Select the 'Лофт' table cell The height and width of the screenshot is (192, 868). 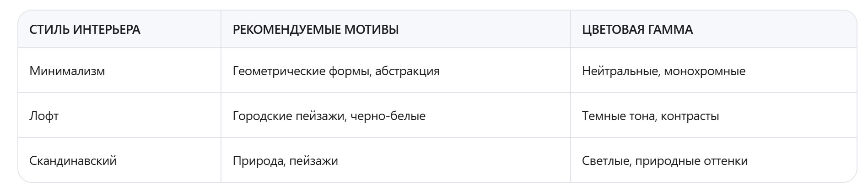[x=44, y=116]
